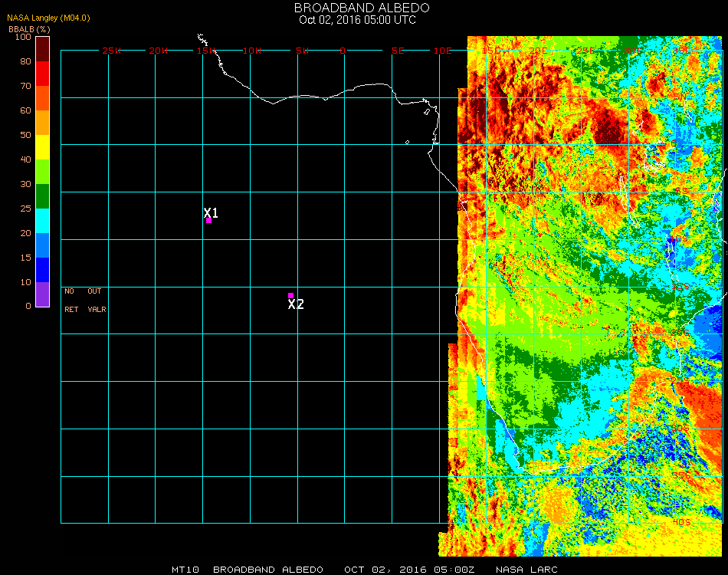
Task: Click the 20S latitude label
Action: pos(680,333)
